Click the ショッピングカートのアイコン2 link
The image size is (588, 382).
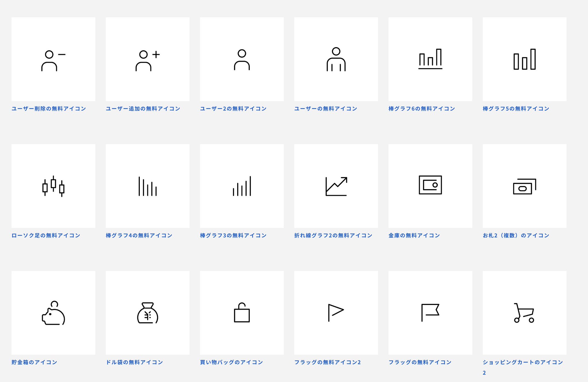pyautogui.click(x=523, y=362)
